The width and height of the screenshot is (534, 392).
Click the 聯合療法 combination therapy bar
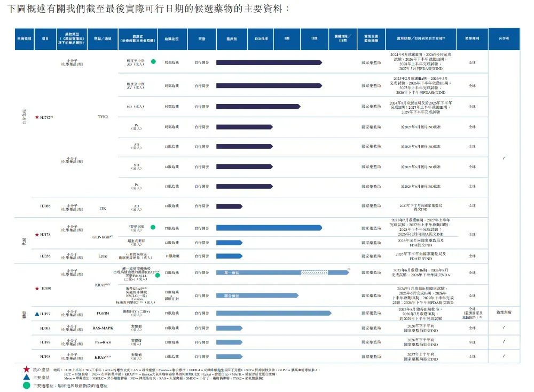[257, 295]
